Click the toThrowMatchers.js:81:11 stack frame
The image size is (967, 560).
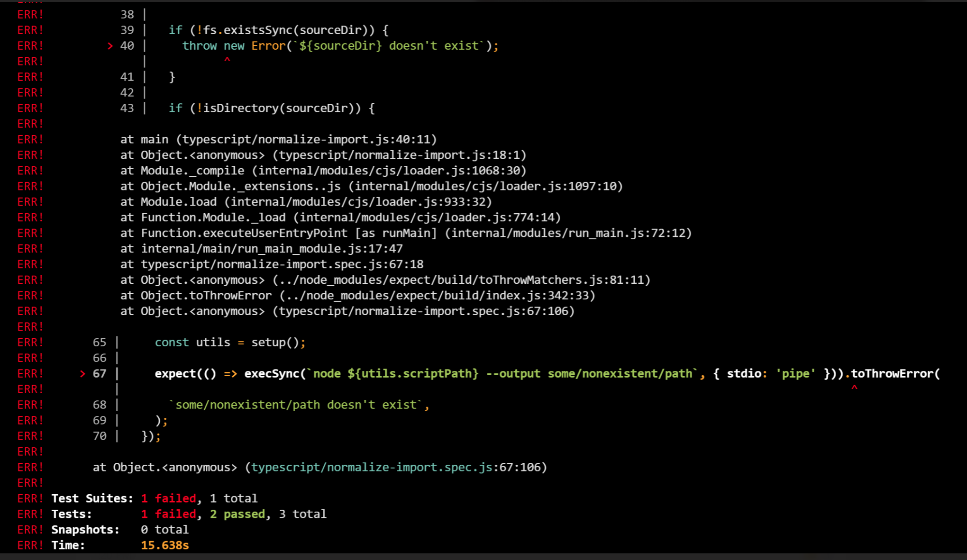pyautogui.click(x=385, y=280)
